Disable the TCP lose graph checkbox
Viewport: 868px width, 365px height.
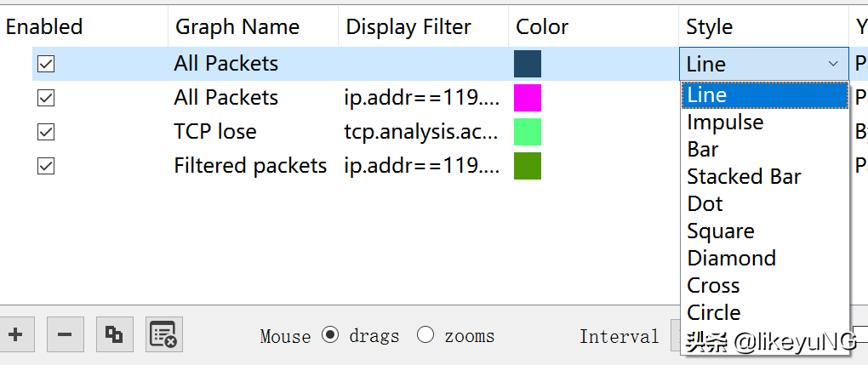tap(46, 132)
